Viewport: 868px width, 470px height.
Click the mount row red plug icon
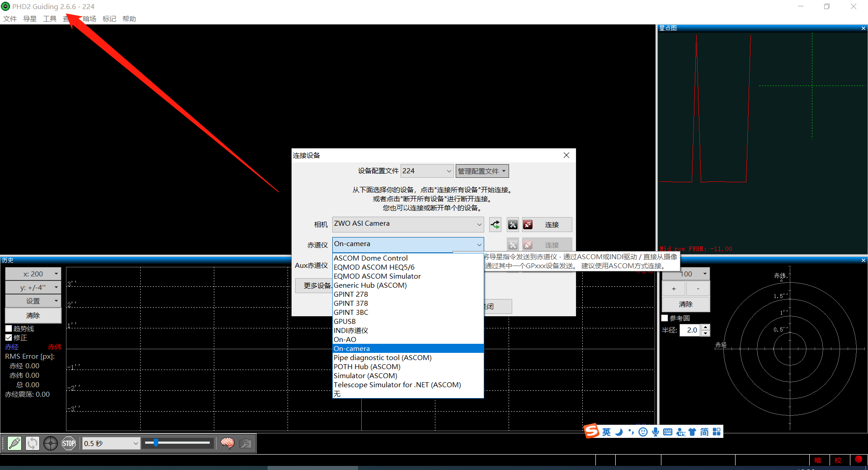528,245
